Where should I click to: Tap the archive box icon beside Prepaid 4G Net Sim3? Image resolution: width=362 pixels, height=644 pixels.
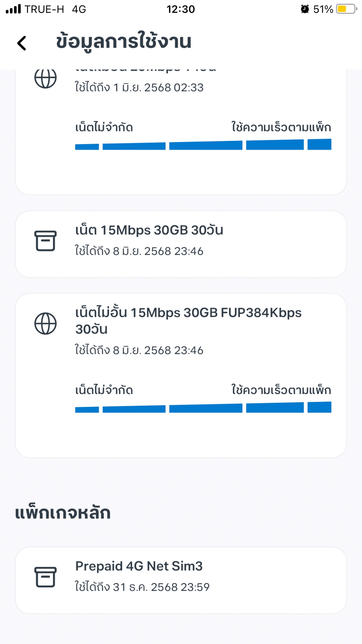click(x=45, y=577)
